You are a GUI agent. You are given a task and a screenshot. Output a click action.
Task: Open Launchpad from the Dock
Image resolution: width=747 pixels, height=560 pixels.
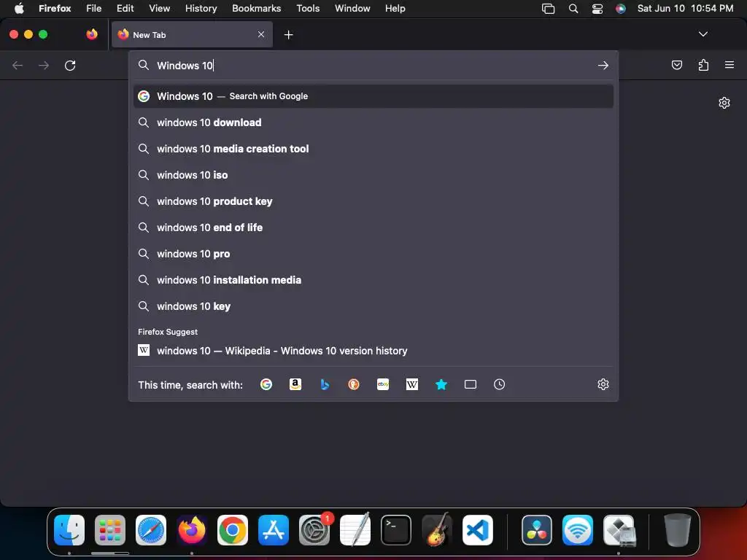(110, 530)
